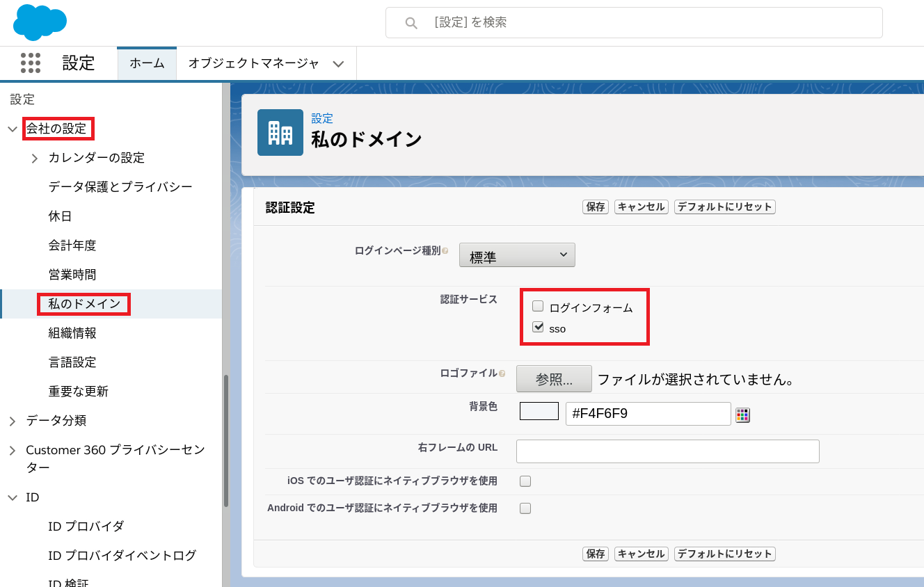This screenshot has width=924, height=587.
Task: Click the search magnifier icon
Action: (411, 23)
